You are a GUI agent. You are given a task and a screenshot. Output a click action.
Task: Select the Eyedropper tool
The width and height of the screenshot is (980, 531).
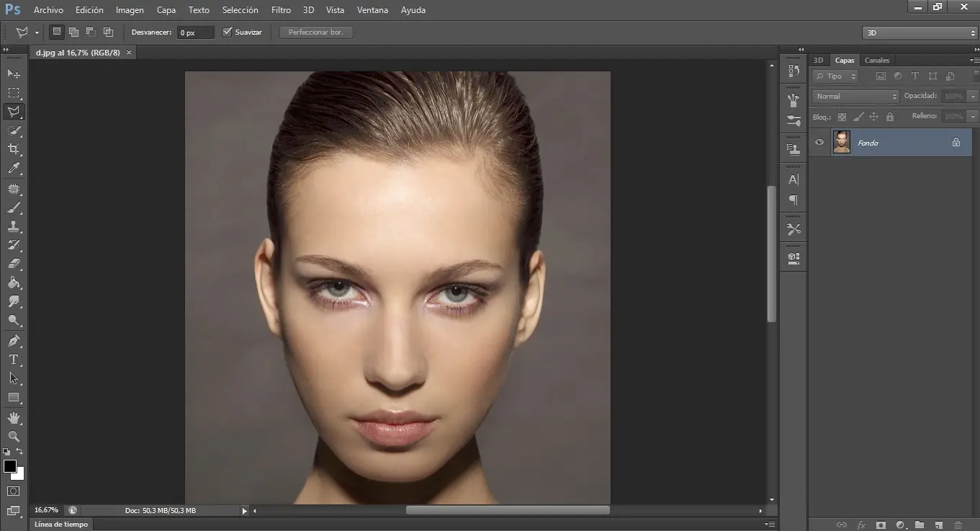[14, 169]
